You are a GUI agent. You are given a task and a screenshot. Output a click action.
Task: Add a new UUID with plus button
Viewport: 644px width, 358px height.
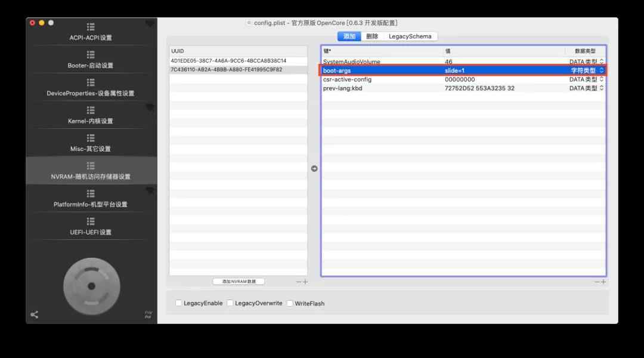[305, 282]
